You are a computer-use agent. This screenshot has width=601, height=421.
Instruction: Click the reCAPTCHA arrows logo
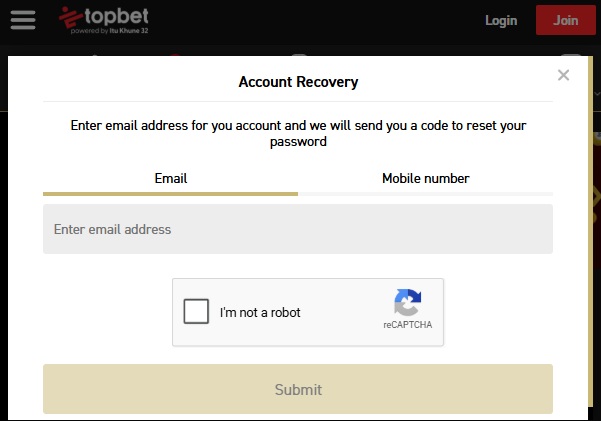(407, 302)
